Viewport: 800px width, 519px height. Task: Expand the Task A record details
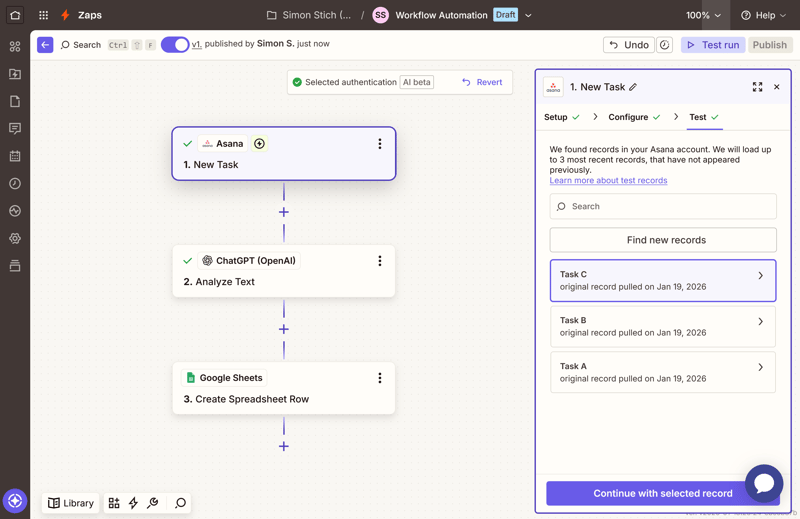click(x=760, y=368)
